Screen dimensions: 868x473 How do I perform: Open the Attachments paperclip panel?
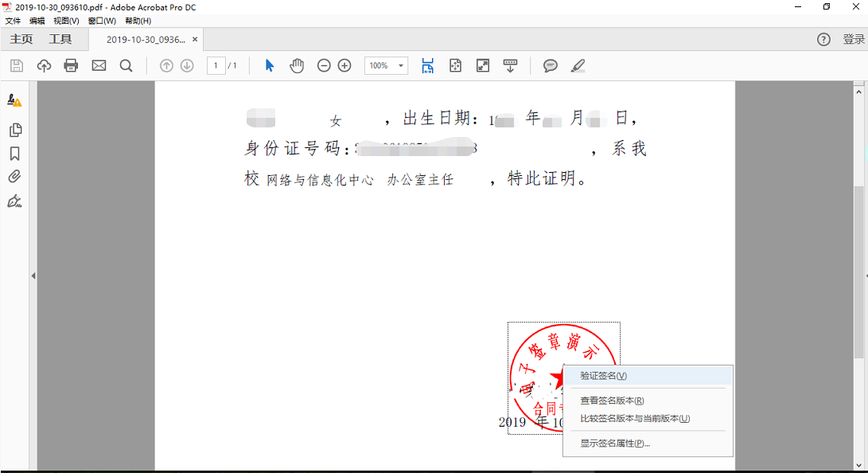pos(14,177)
